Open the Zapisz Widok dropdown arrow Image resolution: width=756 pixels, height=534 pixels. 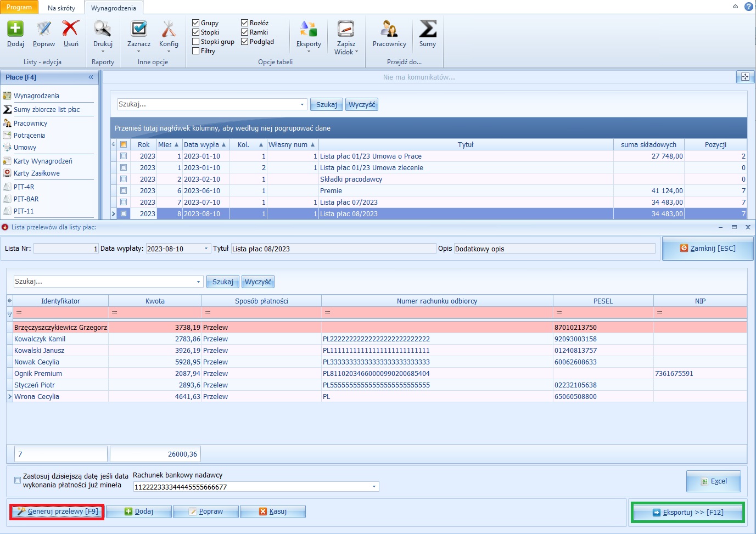point(357,52)
